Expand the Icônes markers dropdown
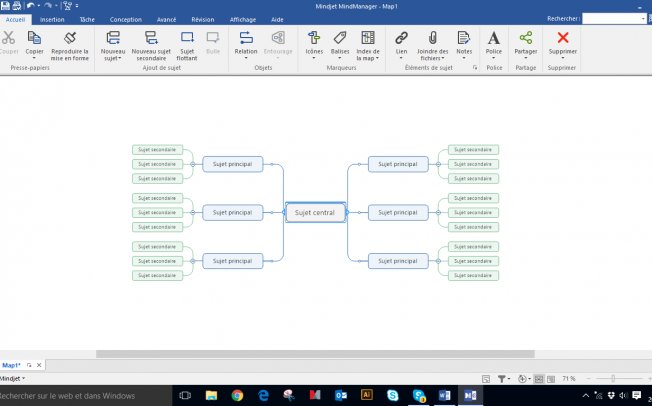 pos(313,58)
